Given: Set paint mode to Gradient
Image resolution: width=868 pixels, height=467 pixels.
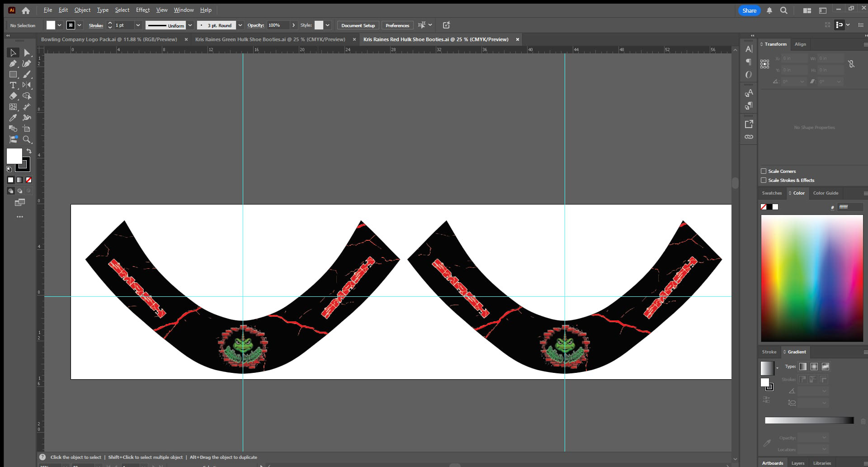Looking at the screenshot, I should 19,180.
